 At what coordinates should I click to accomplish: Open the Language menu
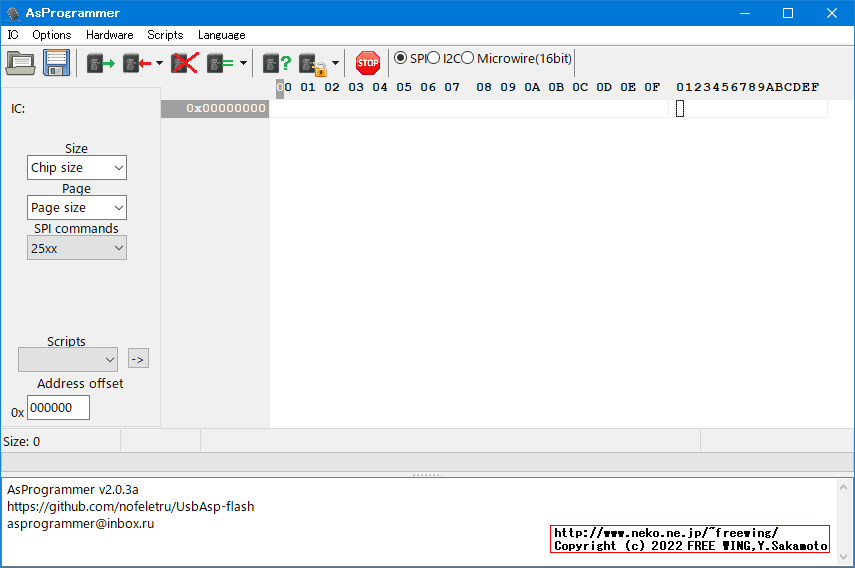pos(221,35)
